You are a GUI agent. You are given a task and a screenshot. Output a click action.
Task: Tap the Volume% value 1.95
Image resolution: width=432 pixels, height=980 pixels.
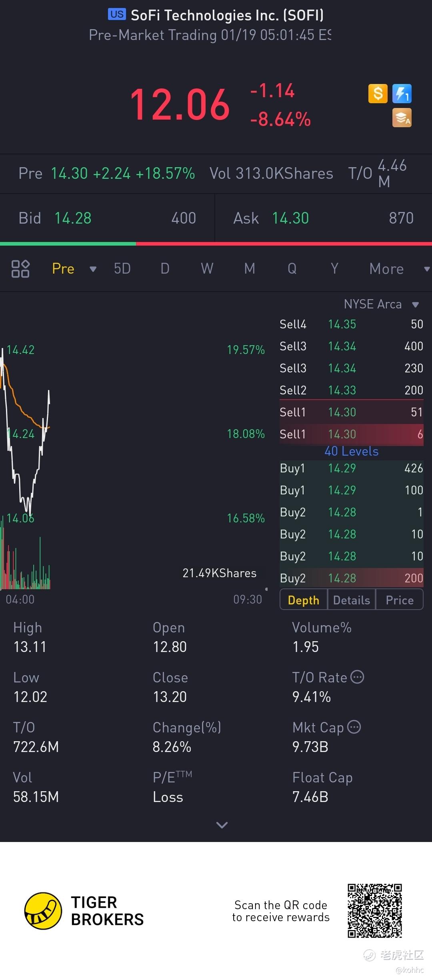[x=306, y=647]
